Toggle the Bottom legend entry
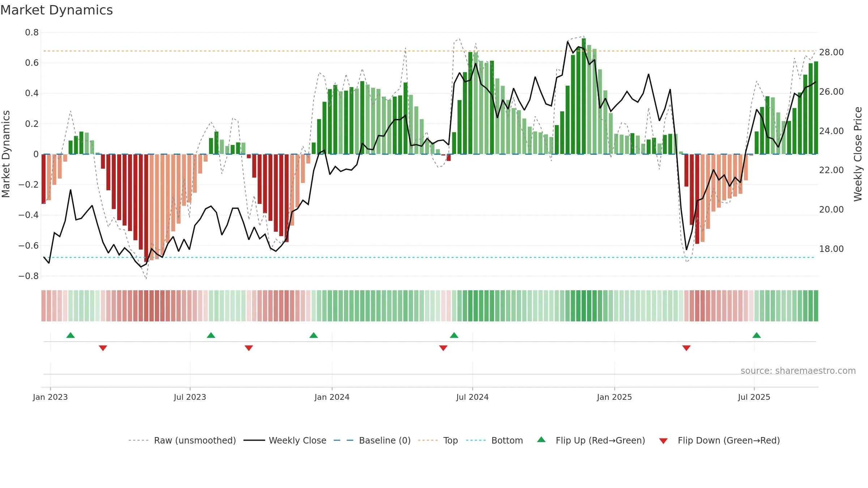 click(494, 440)
